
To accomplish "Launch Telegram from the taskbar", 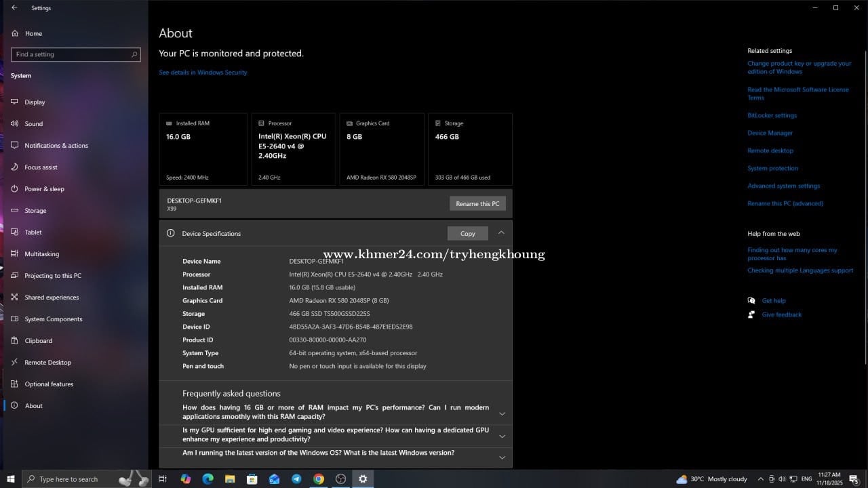I will point(296,479).
